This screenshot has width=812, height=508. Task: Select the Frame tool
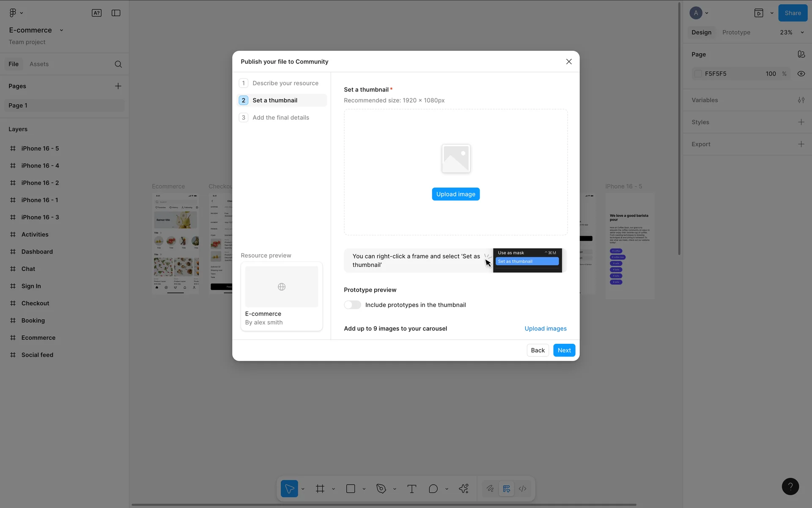(320, 489)
